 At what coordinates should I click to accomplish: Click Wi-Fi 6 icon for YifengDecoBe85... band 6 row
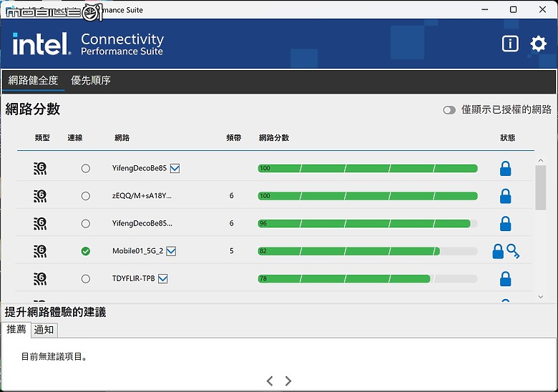click(x=40, y=223)
